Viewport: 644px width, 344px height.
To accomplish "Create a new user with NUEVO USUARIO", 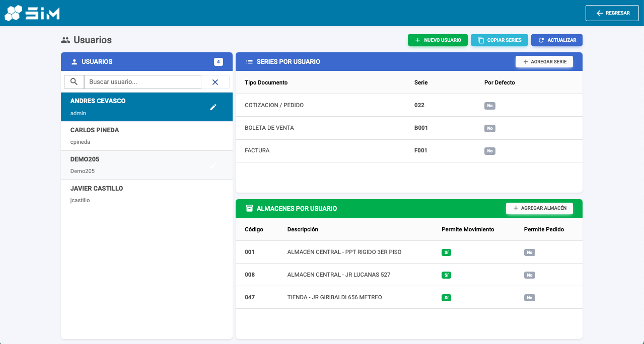I will pyautogui.click(x=438, y=40).
